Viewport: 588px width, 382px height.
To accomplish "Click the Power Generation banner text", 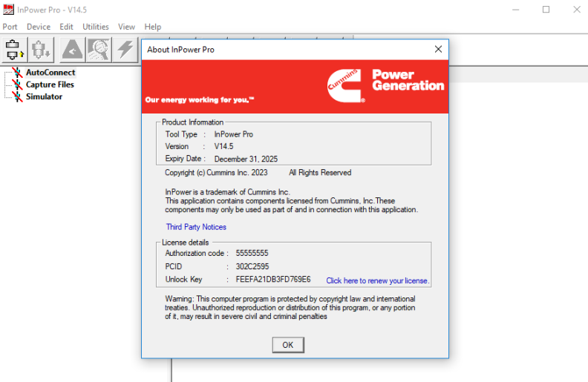I will coord(408,80).
